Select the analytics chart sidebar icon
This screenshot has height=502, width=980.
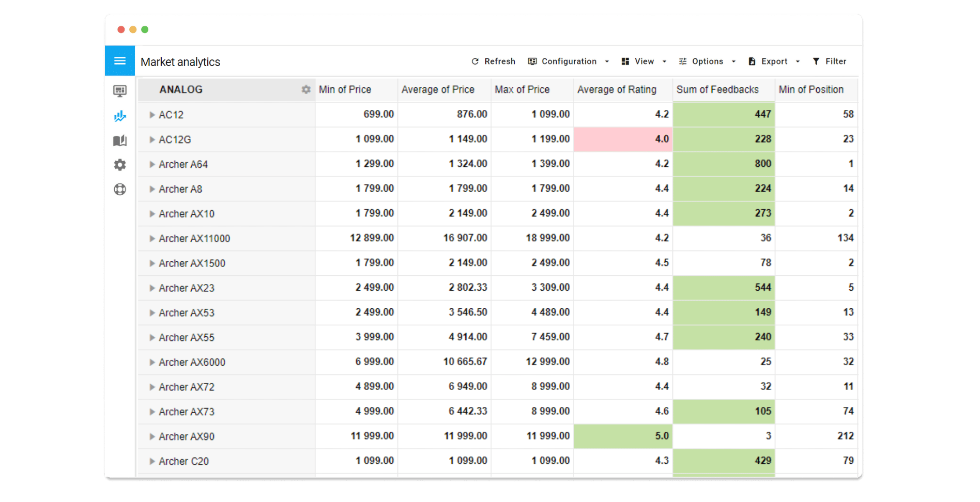tap(120, 116)
